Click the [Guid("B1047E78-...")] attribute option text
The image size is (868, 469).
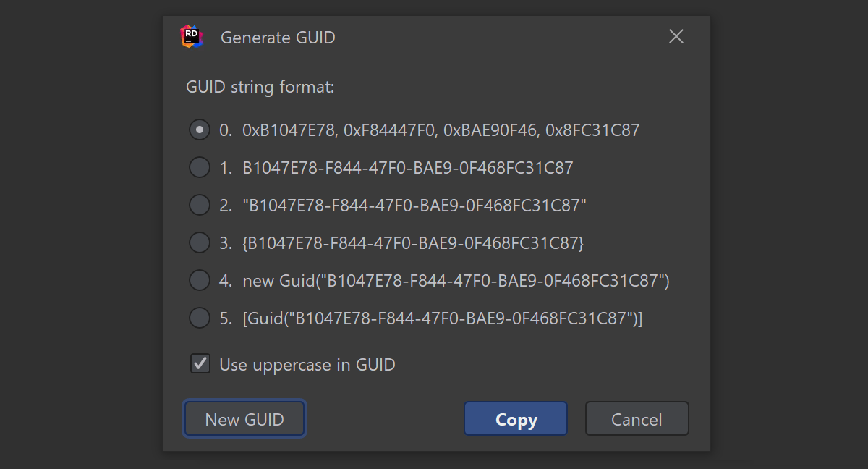tap(443, 318)
